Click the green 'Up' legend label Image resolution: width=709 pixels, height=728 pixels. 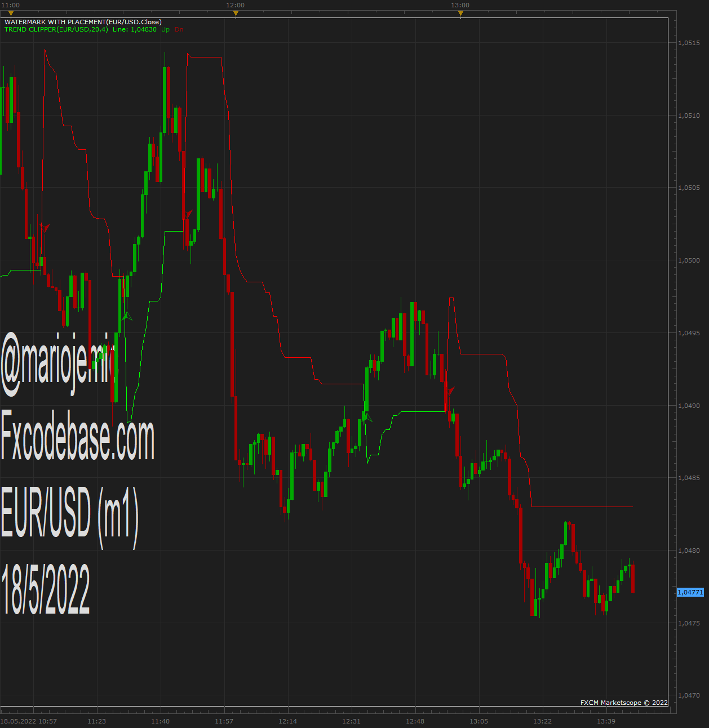[165, 29]
